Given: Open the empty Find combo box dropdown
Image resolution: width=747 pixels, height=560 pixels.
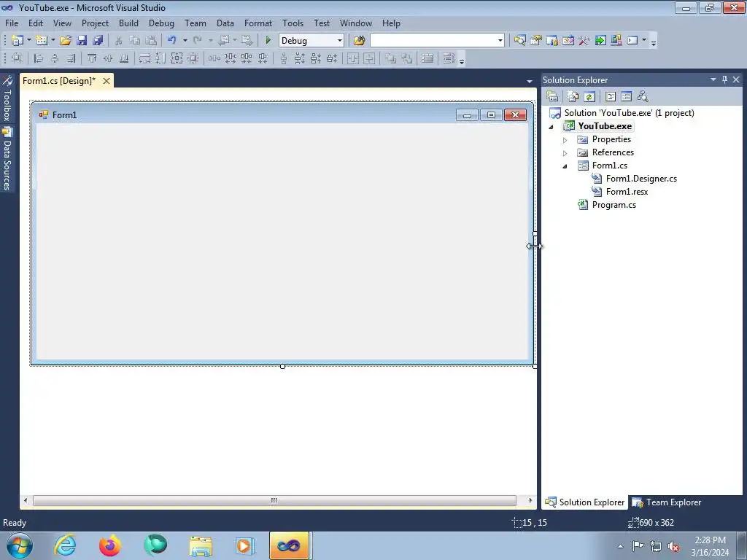Looking at the screenshot, I should click(x=500, y=41).
